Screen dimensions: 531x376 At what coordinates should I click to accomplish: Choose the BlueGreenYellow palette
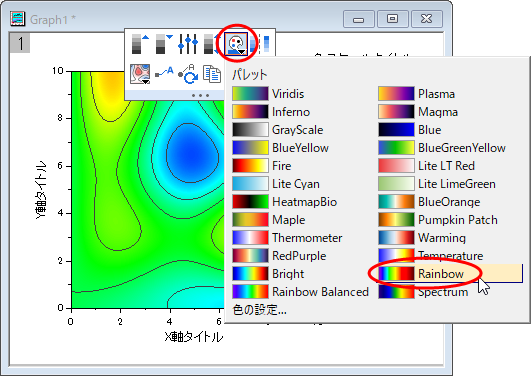point(442,148)
